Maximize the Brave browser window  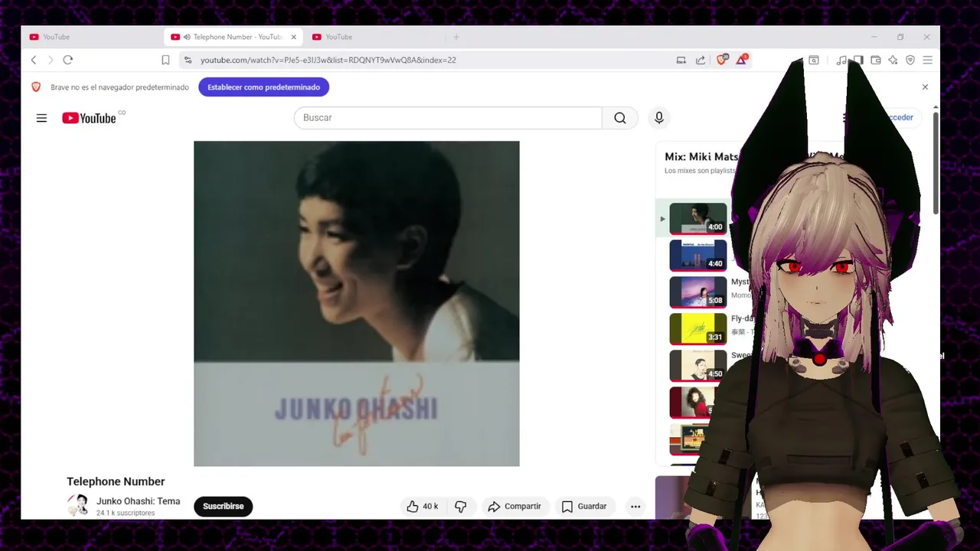coord(900,37)
